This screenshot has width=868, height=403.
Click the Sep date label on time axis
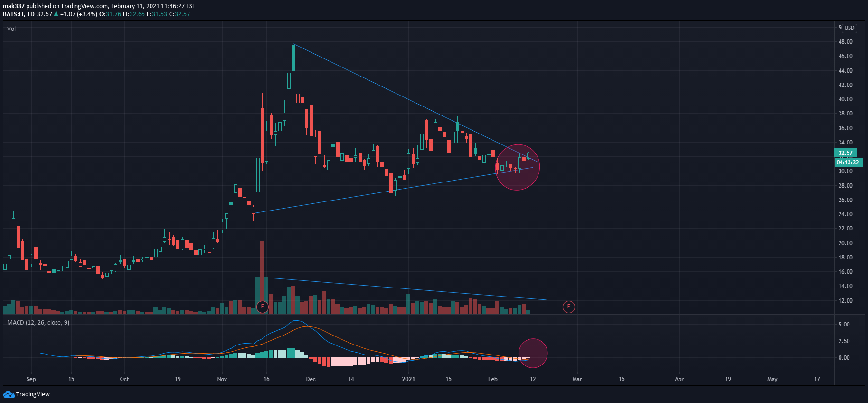pyautogui.click(x=31, y=379)
